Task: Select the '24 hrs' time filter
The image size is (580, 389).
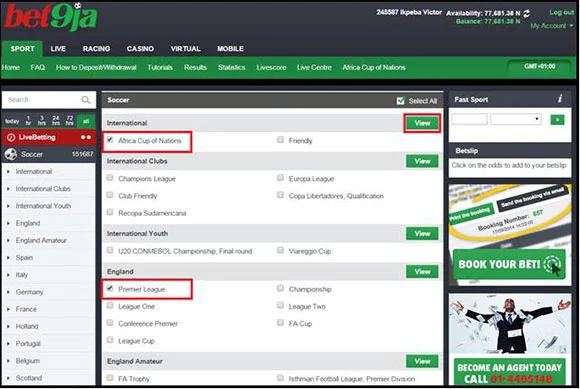Action: click(55, 121)
